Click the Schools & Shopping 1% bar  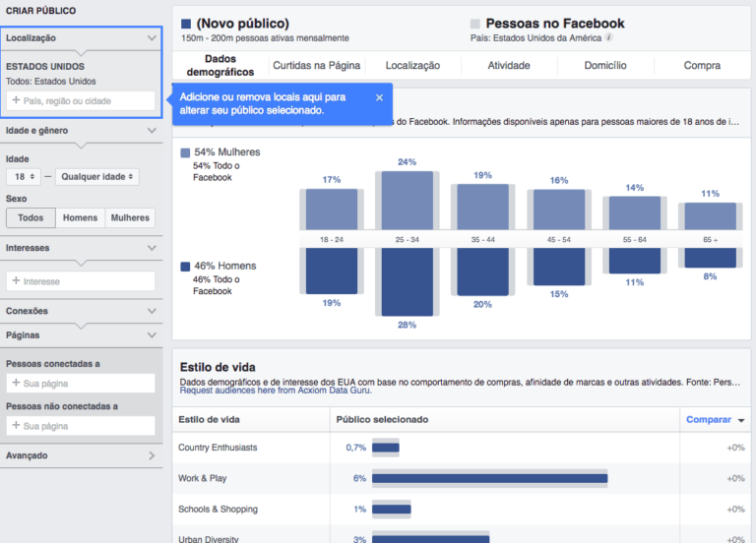[x=391, y=510]
